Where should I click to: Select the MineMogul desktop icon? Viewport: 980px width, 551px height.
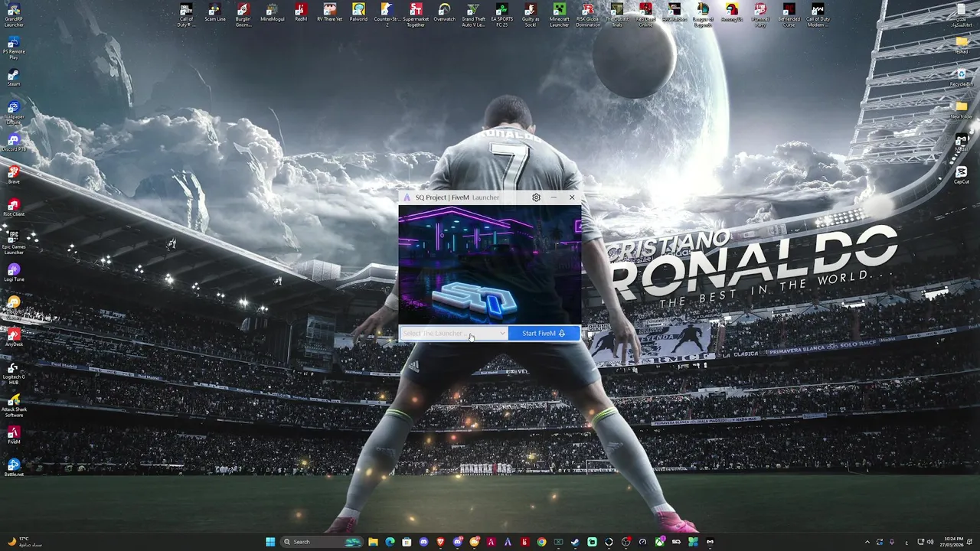click(x=273, y=13)
